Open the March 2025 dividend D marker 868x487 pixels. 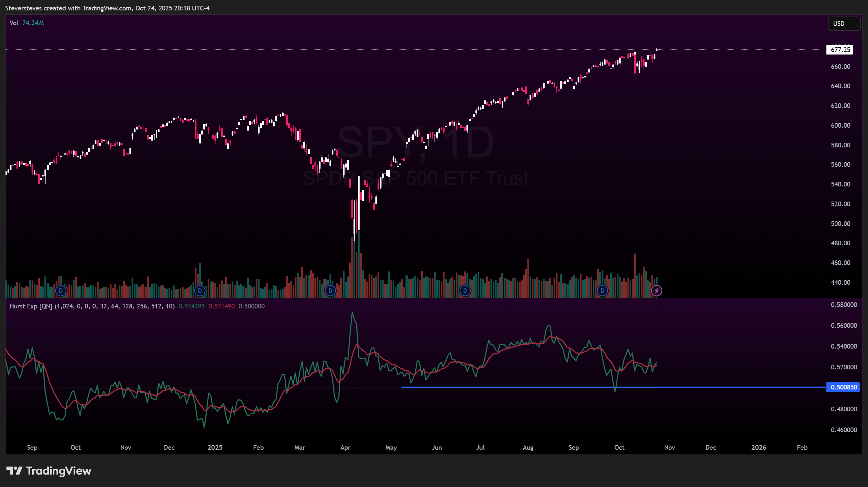[330, 290]
